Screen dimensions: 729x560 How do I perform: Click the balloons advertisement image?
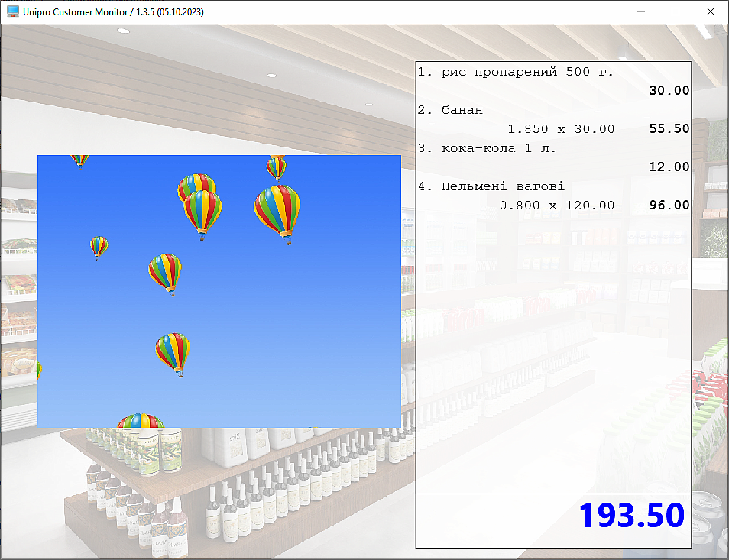[x=219, y=291]
